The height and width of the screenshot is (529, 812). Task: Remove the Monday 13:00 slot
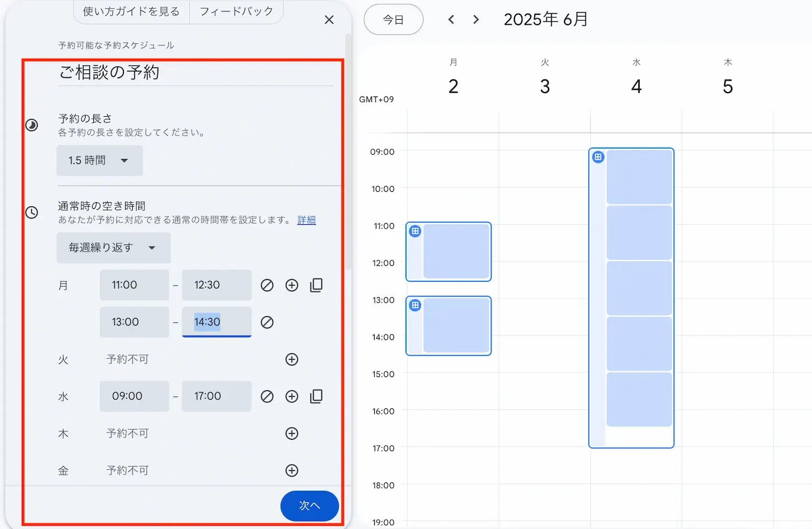pyautogui.click(x=267, y=322)
